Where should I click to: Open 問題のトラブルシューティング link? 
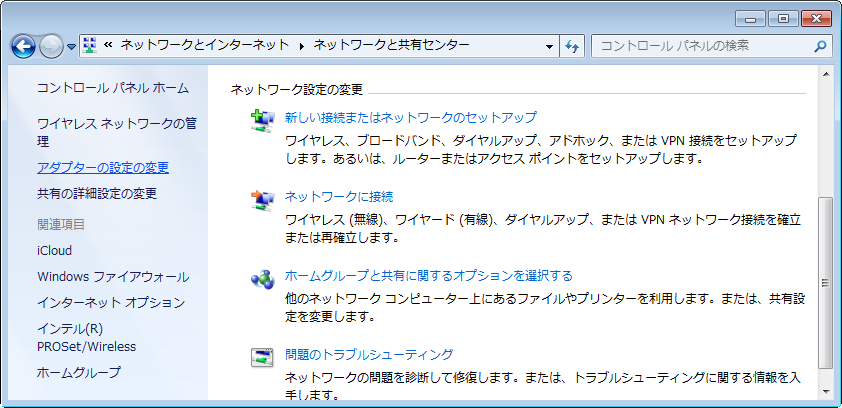(x=369, y=354)
